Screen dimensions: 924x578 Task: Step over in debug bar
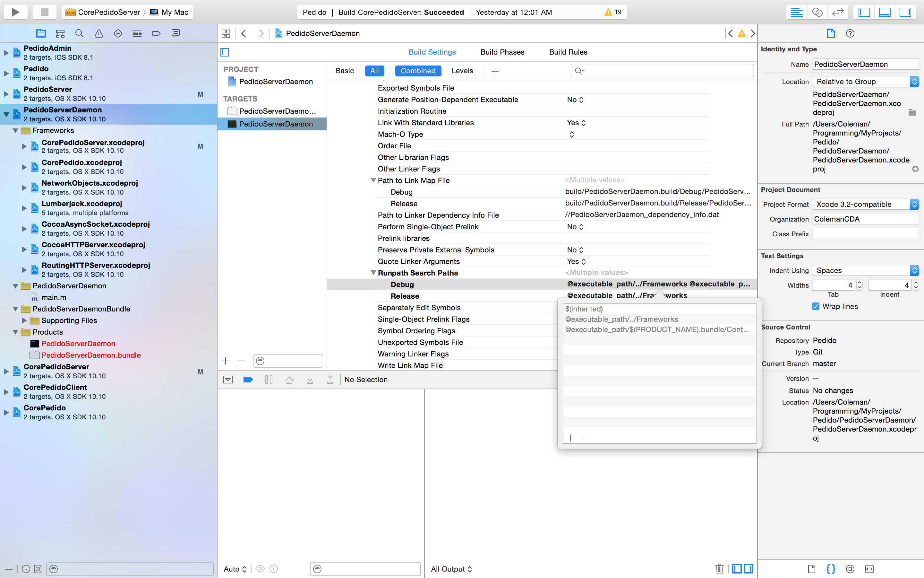click(289, 380)
